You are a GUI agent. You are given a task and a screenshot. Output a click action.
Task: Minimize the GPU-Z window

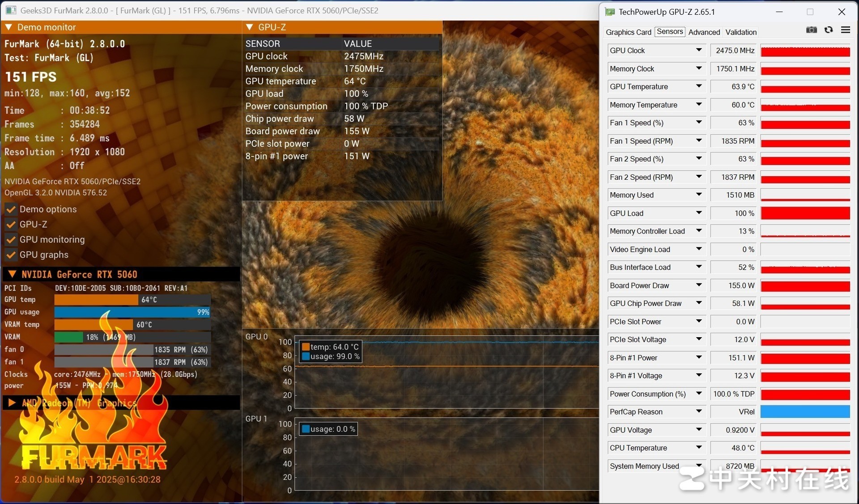(779, 12)
